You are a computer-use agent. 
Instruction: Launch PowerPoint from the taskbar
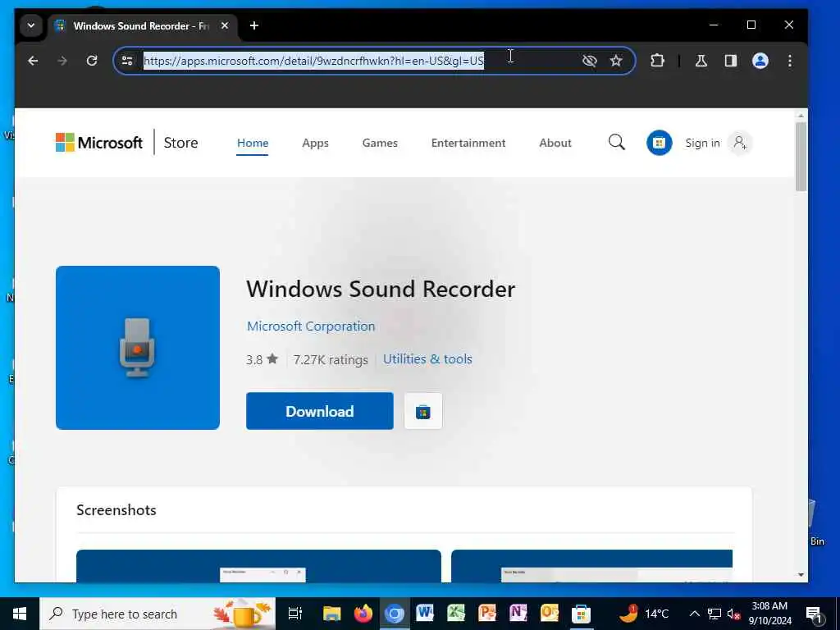(x=487, y=614)
